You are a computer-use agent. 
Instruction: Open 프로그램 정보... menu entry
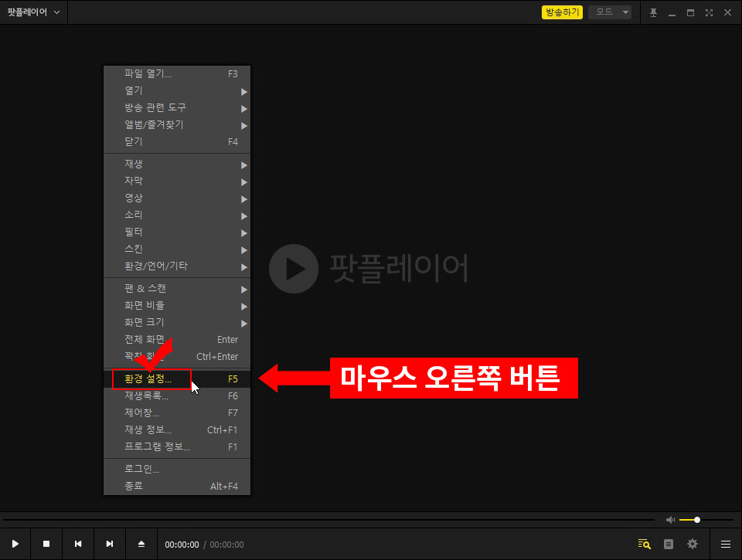click(177, 447)
